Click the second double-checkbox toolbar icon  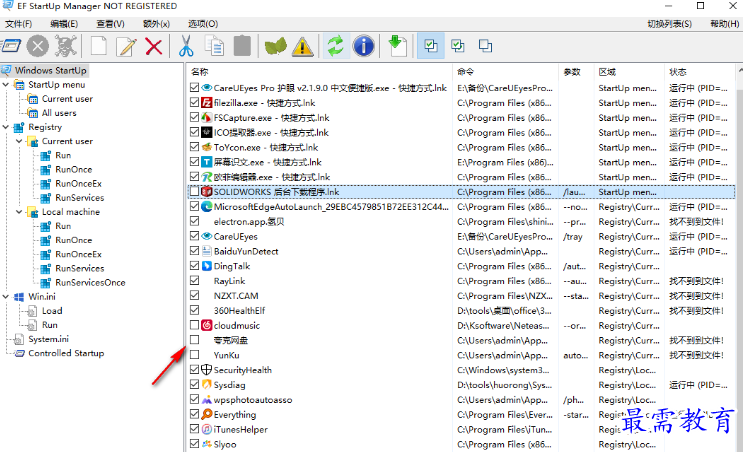pyautogui.click(x=458, y=46)
